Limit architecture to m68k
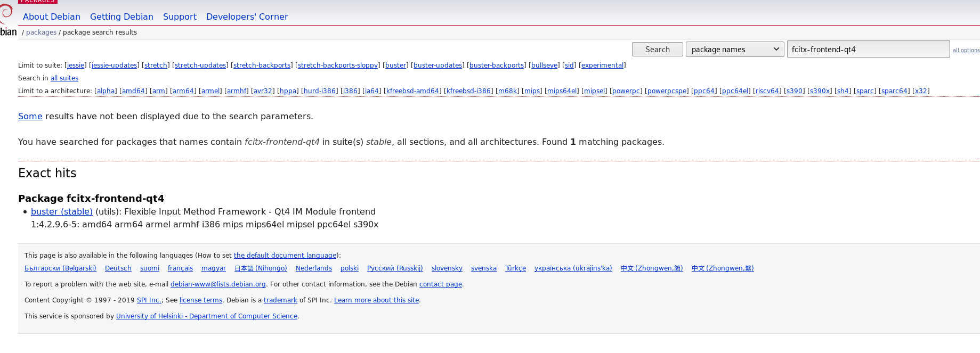 click(507, 91)
